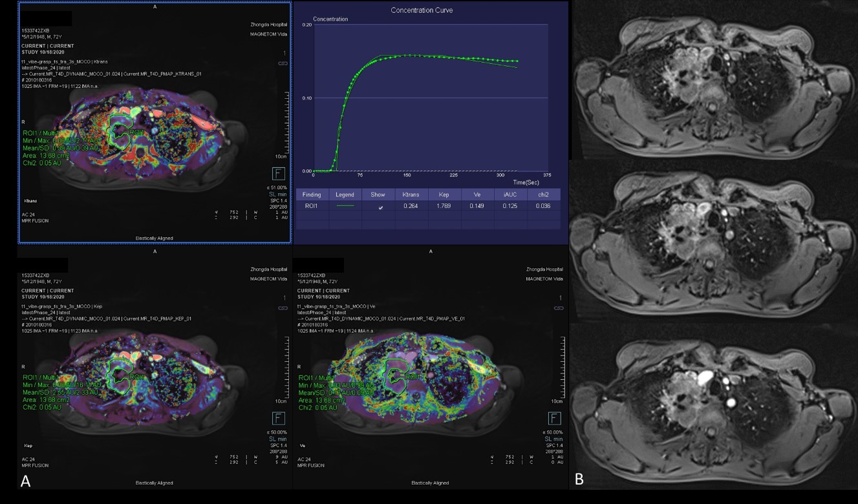Click the Ktrans column header in table
The width and height of the screenshot is (858, 504).
412,194
